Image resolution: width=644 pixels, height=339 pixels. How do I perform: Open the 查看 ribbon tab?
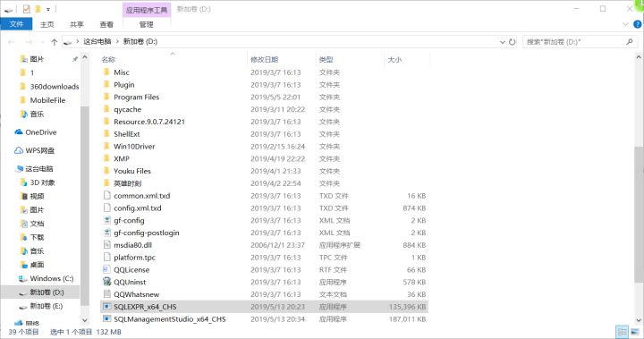(x=106, y=24)
